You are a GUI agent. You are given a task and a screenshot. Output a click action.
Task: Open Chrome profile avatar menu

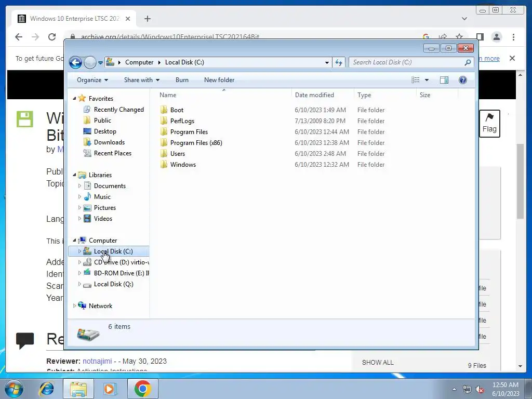pyautogui.click(x=496, y=37)
